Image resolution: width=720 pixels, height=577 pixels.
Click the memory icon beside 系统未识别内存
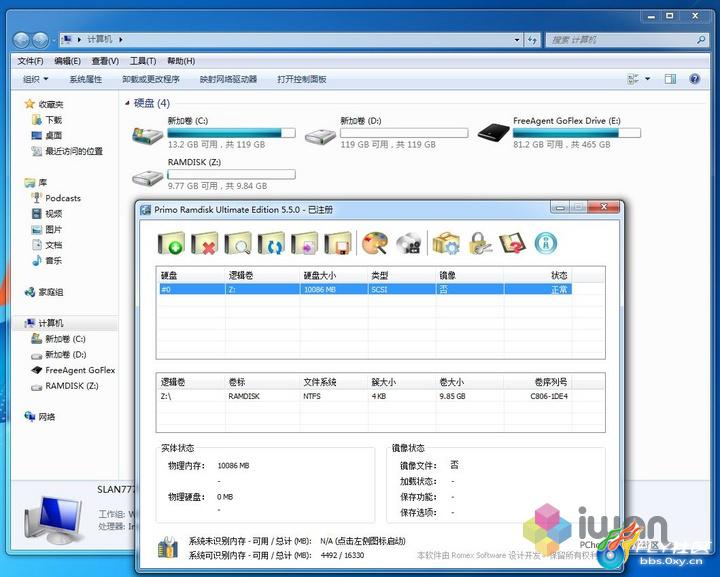coord(168,547)
